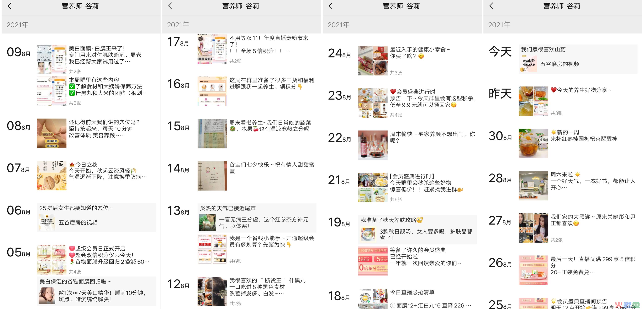
Task: Open the 会员盛典进行时 post on 23 August
Action: (433, 98)
